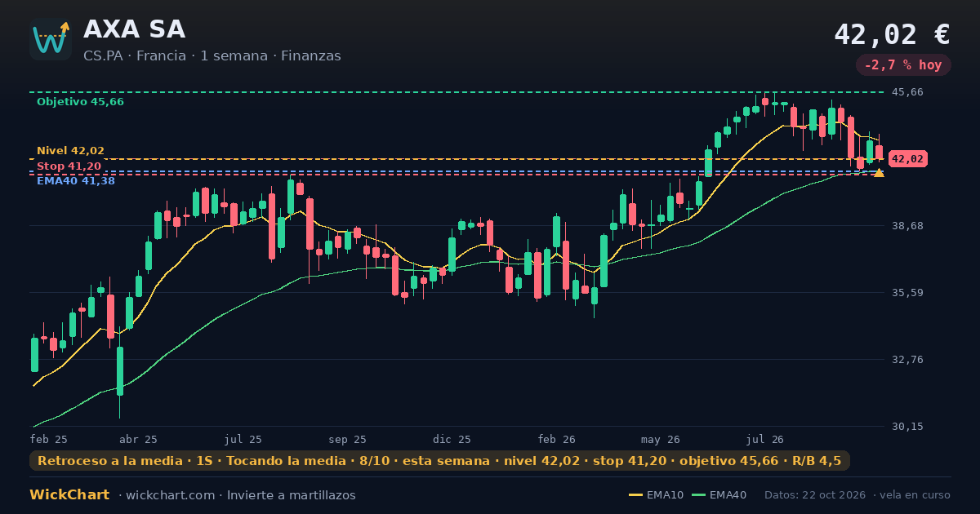The image size is (980, 514).
Task: Click the "Nivel 42,02" level label
Action: point(70,151)
